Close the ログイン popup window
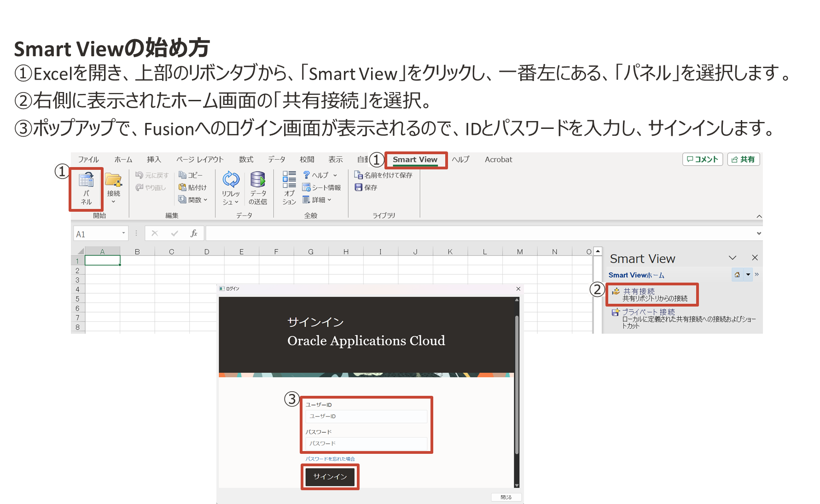Image resolution: width=820 pixels, height=504 pixels. tap(518, 289)
